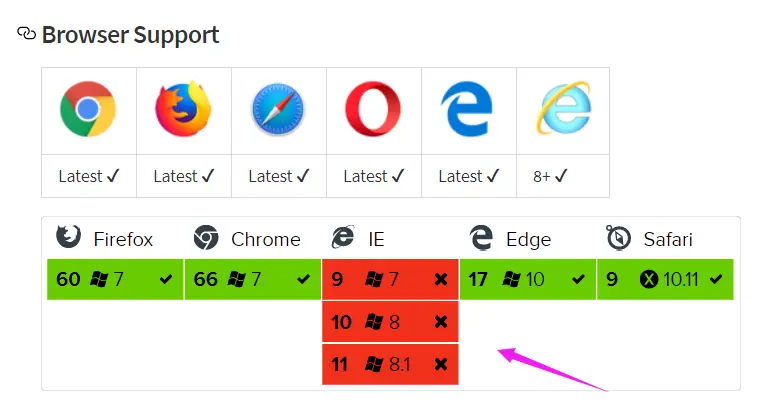The height and width of the screenshot is (407, 769).
Task: Select the Firefox 60 Windows 7 result
Action: pyautogui.click(x=115, y=279)
